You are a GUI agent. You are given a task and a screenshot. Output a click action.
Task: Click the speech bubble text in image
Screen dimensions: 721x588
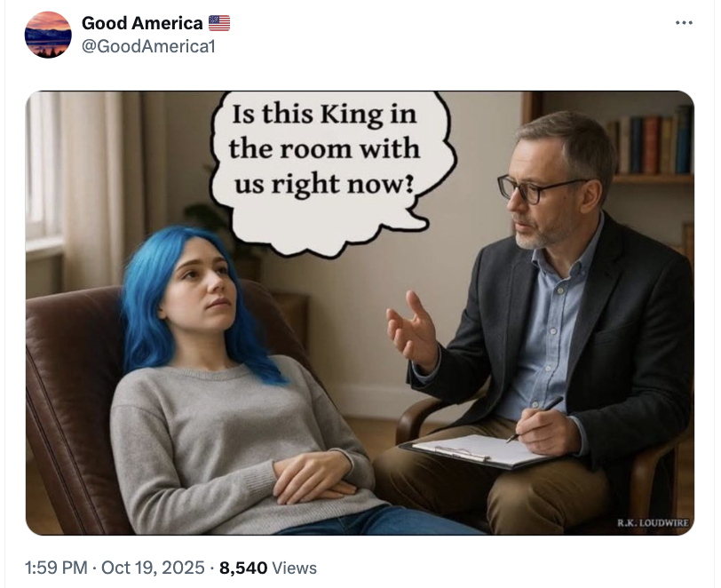(x=324, y=151)
